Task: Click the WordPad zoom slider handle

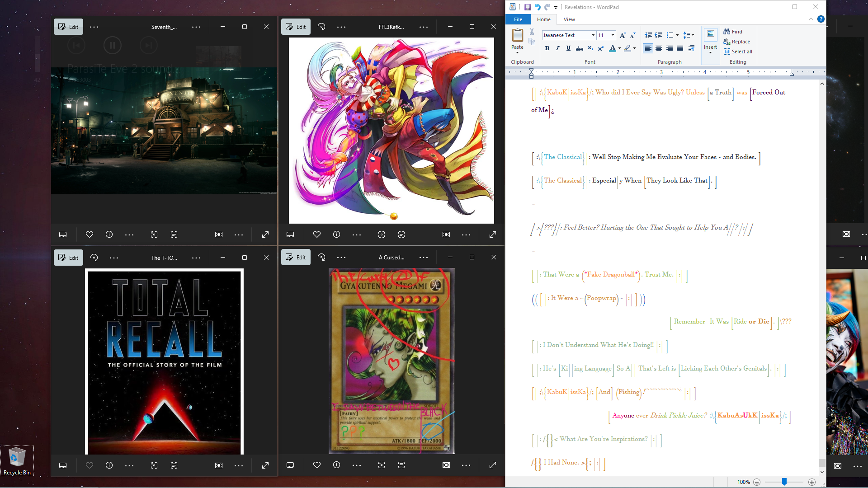Action: click(x=784, y=482)
